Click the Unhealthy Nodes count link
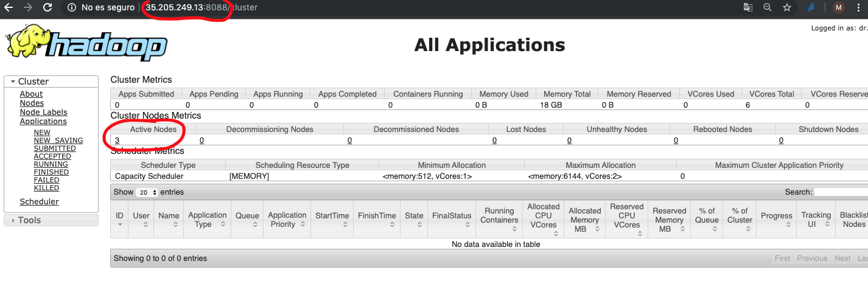 tap(570, 140)
